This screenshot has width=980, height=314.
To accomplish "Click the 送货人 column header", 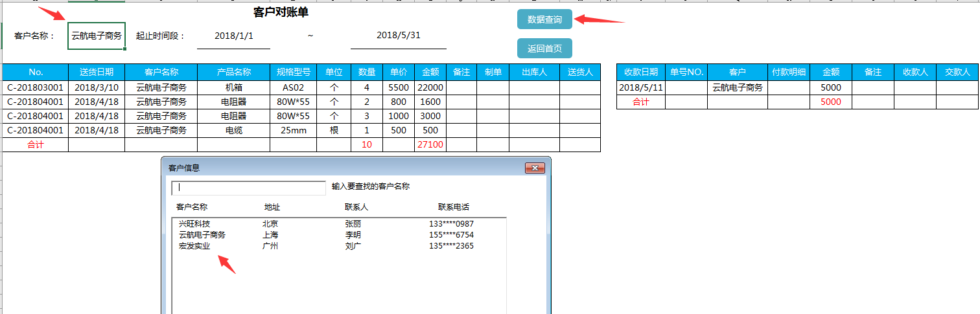I will tap(580, 72).
